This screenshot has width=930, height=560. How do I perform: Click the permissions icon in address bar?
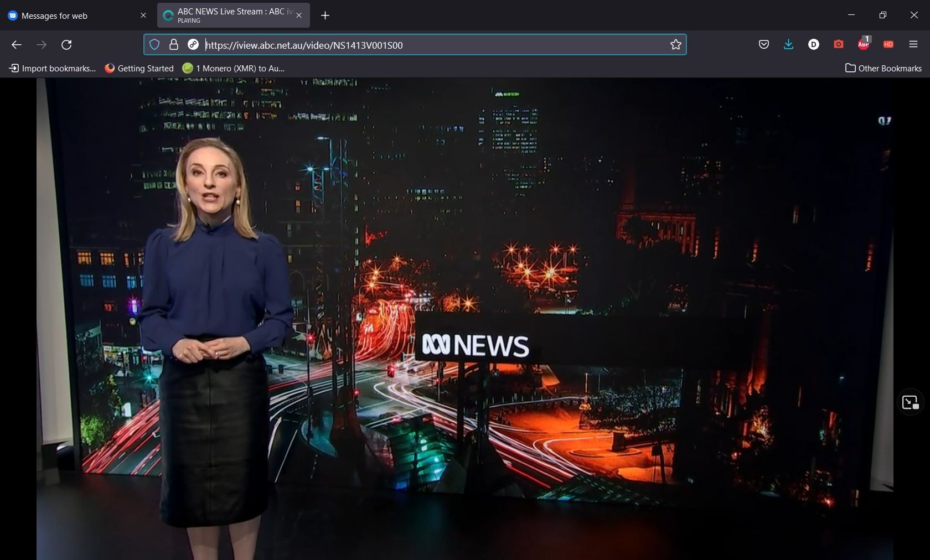(x=193, y=45)
